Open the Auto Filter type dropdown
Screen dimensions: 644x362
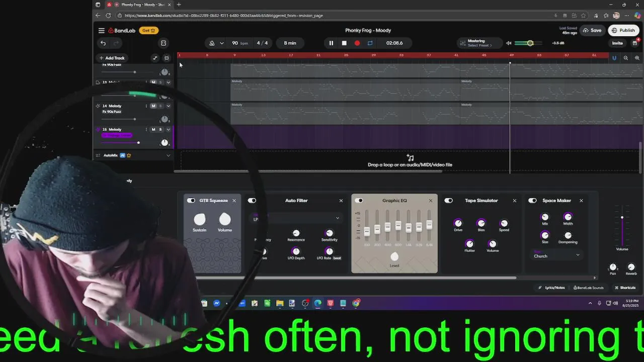click(296, 218)
